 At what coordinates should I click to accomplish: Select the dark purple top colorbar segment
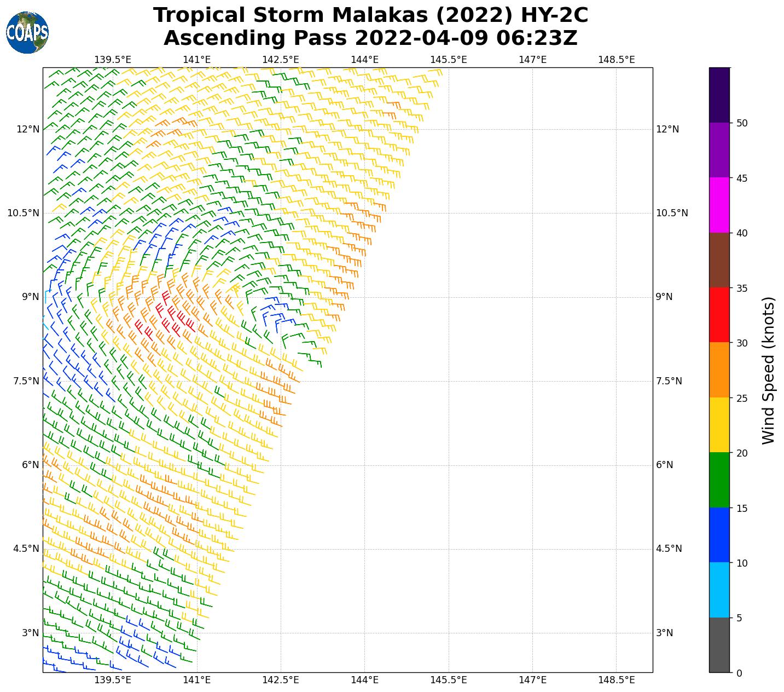click(719, 95)
